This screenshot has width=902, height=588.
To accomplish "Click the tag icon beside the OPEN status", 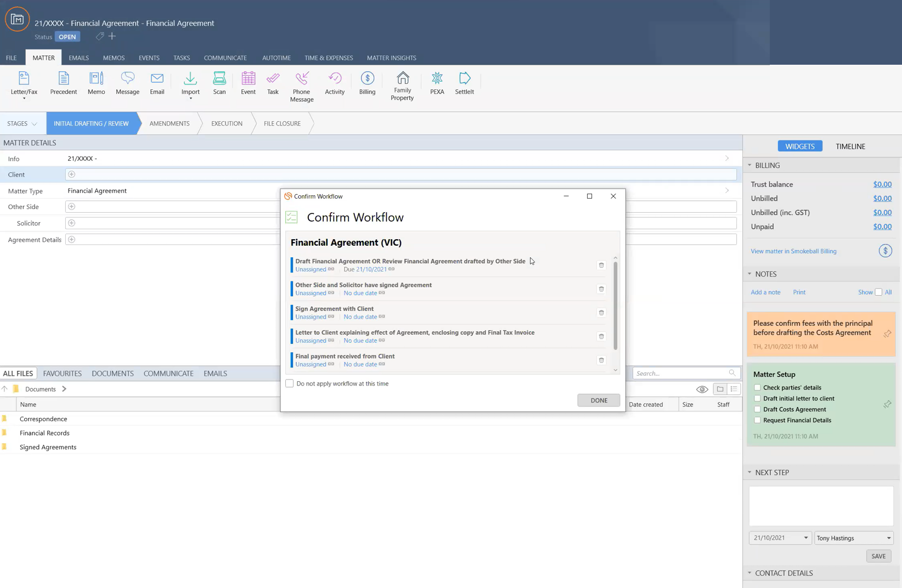I will click(100, 36).
